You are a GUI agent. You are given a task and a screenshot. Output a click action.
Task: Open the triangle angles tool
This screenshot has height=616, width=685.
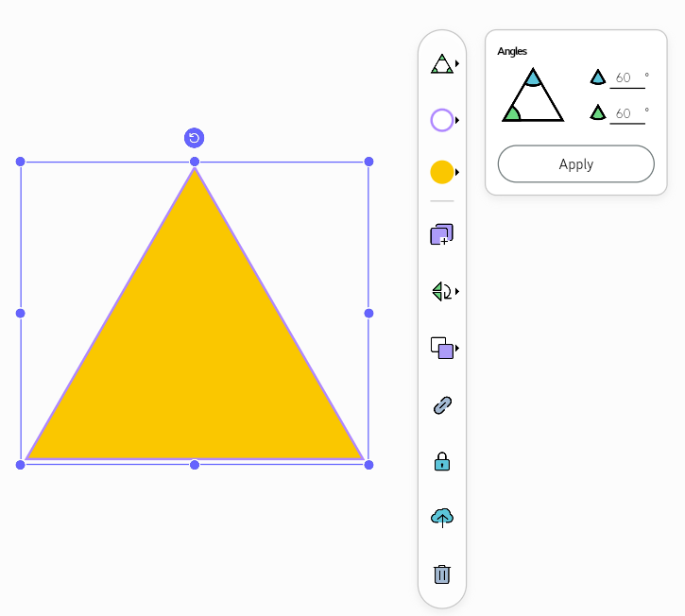[441, 64]
